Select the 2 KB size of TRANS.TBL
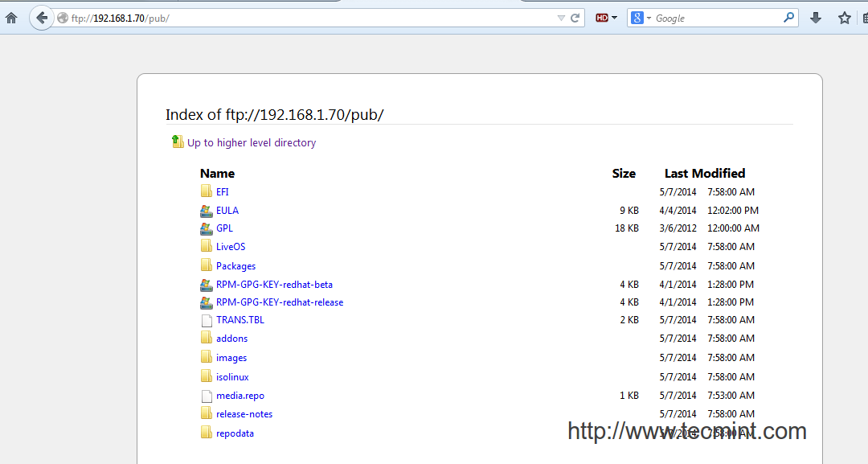Image resolution: width=868 pixels, height=464 pixels. [629, 320]
